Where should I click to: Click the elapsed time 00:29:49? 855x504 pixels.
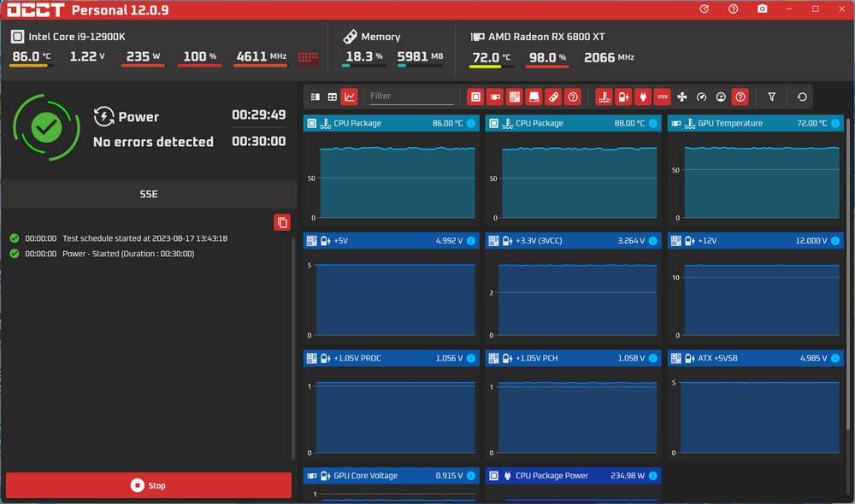[x=258, y=115]
